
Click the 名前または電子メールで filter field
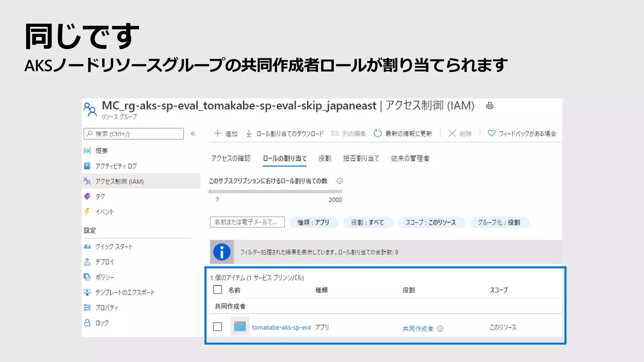247,222
